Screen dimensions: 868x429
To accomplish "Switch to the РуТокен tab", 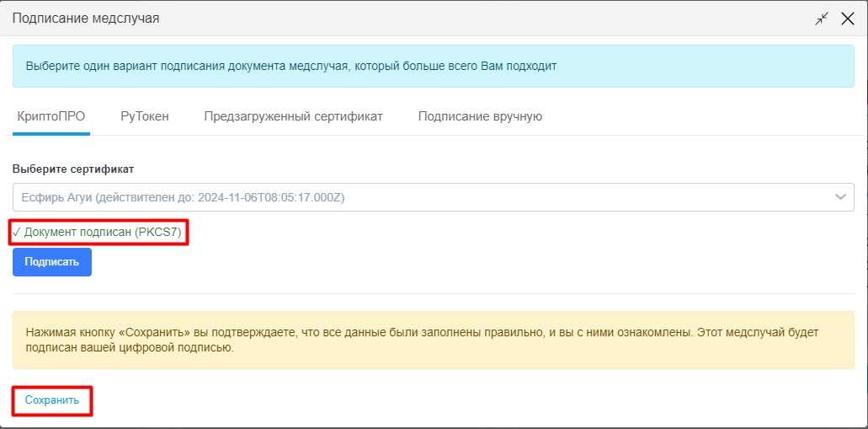I will pyautogui.click(x=145, y=116).
